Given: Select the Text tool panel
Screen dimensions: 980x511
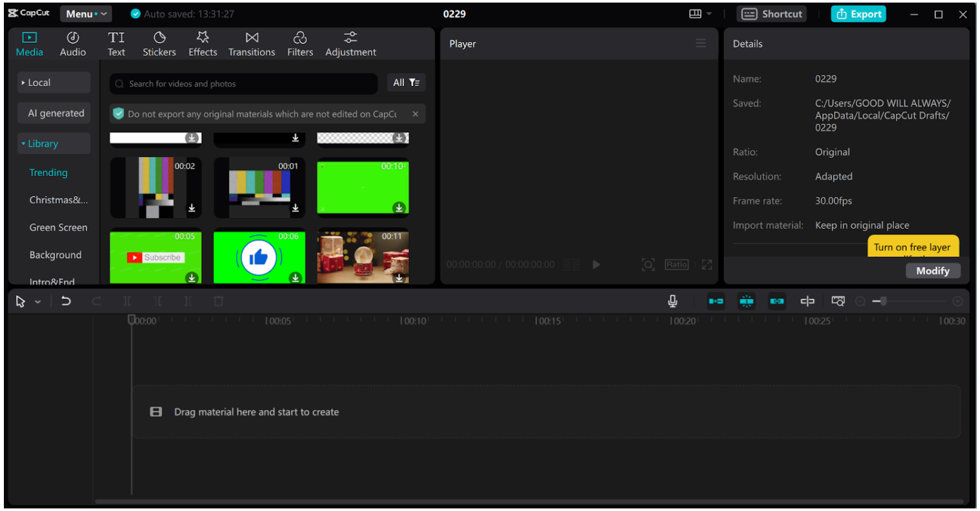Looking at the screenshot, I should (x=116, y=43).
